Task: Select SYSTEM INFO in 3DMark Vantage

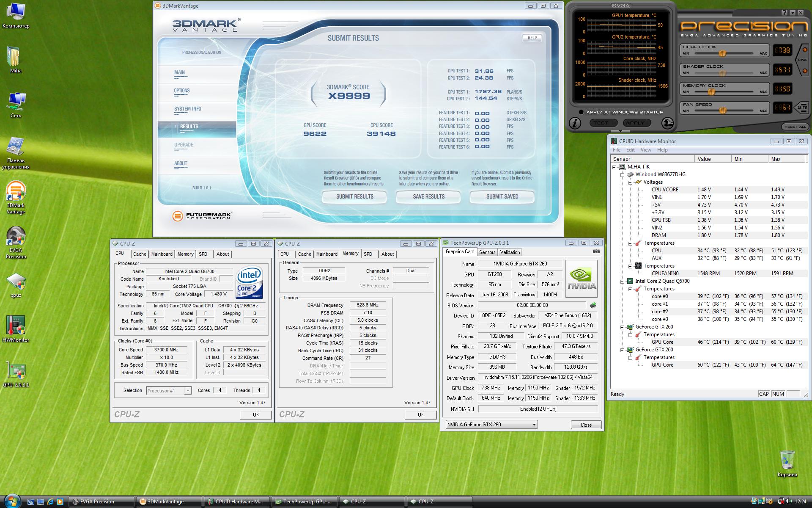Action: [188, 109]
